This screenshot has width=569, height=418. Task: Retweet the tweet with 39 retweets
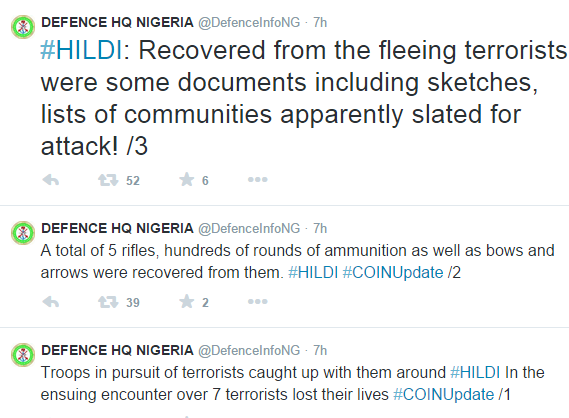point(108,302)
